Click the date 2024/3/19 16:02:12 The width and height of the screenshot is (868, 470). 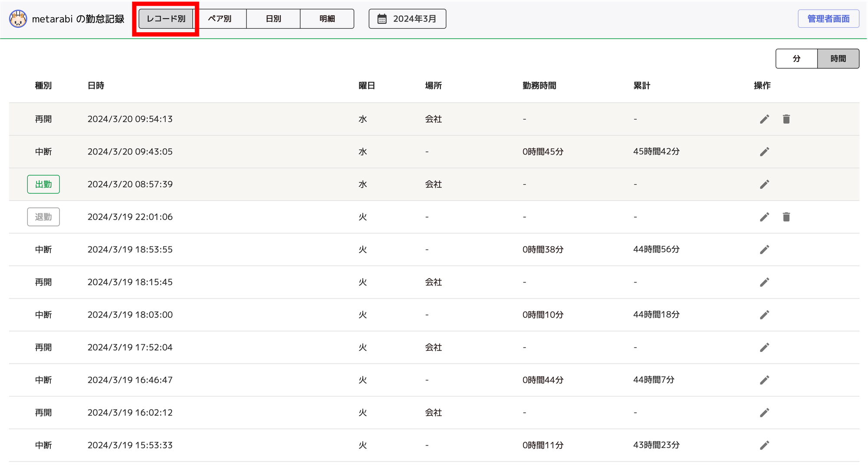[x=130, y=413]
